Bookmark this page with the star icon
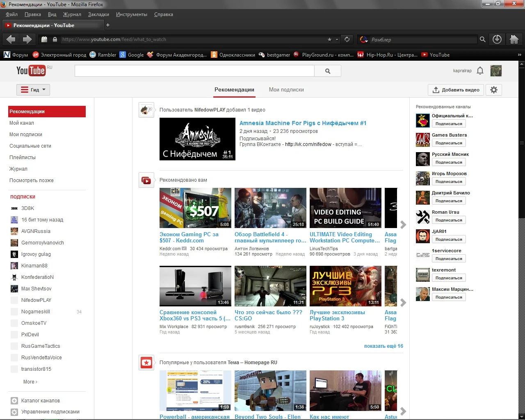 [329, 39]
